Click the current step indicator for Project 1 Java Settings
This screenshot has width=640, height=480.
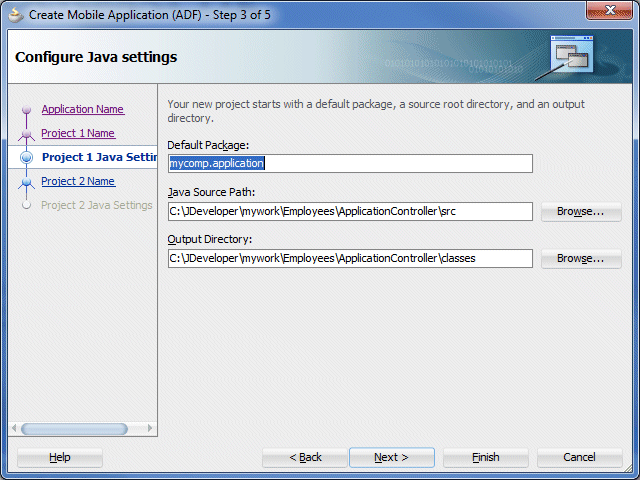click(x=27, y=157)
